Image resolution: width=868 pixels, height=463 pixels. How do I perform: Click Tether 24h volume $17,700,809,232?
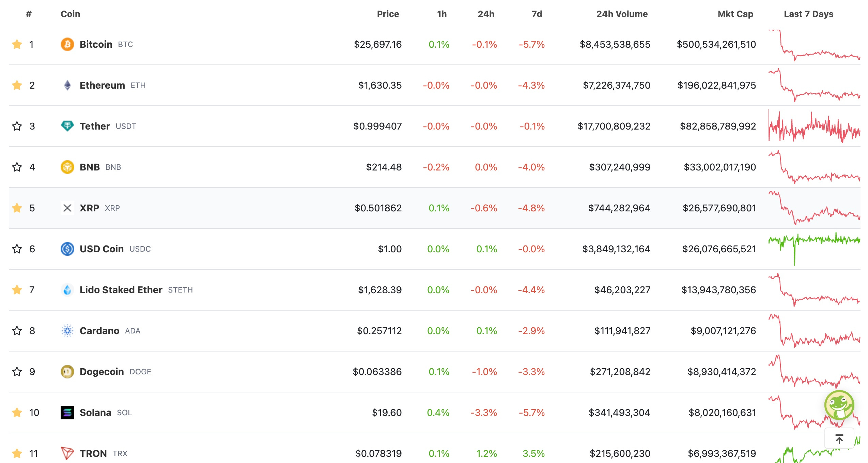614,126
